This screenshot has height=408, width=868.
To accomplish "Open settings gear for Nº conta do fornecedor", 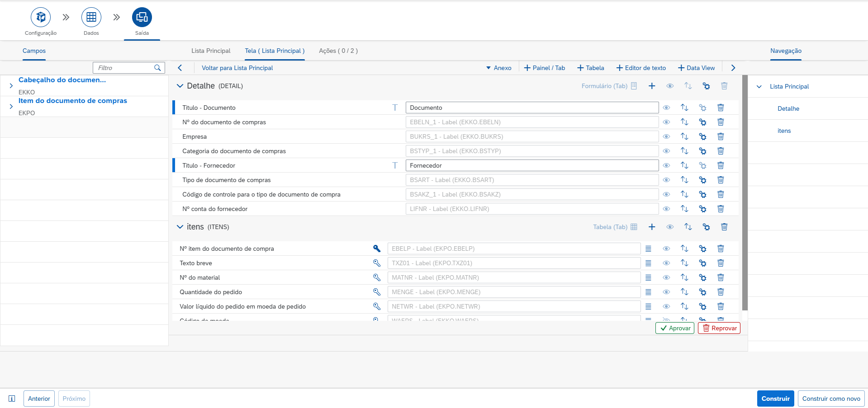I will 702,209.
